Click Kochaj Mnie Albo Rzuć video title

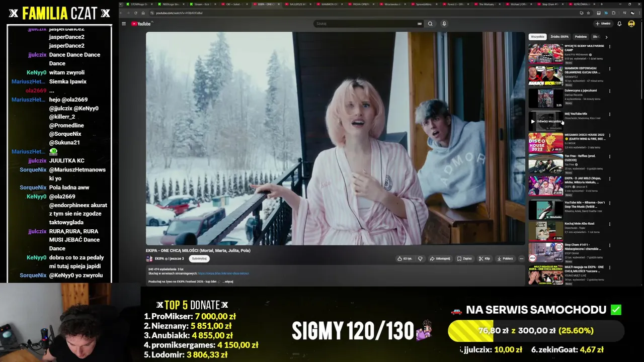(x=580, y=223)
